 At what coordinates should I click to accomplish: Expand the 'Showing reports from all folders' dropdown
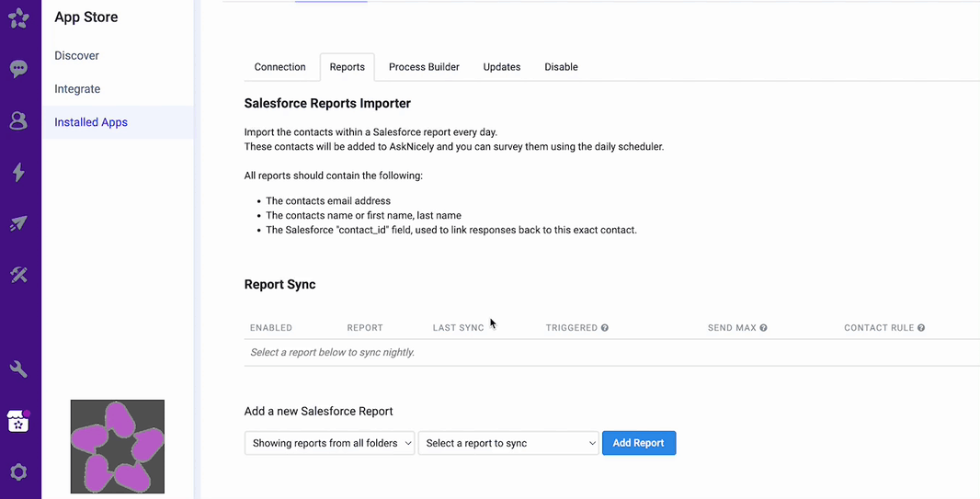tap(329, 443)
